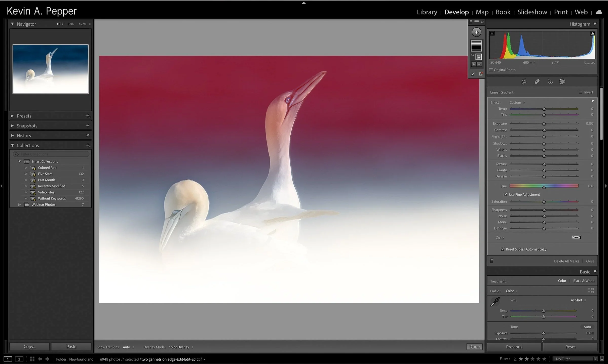Click Delete All Masks
Image resolution: width=608 pixels, height=364 pixels.
(x=566, y=261)
